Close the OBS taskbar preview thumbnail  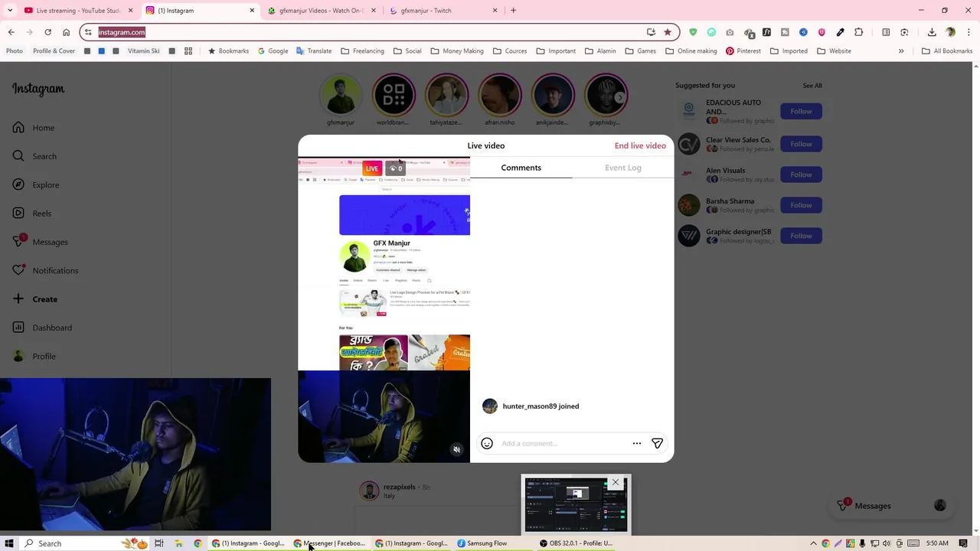coord(616,483)
